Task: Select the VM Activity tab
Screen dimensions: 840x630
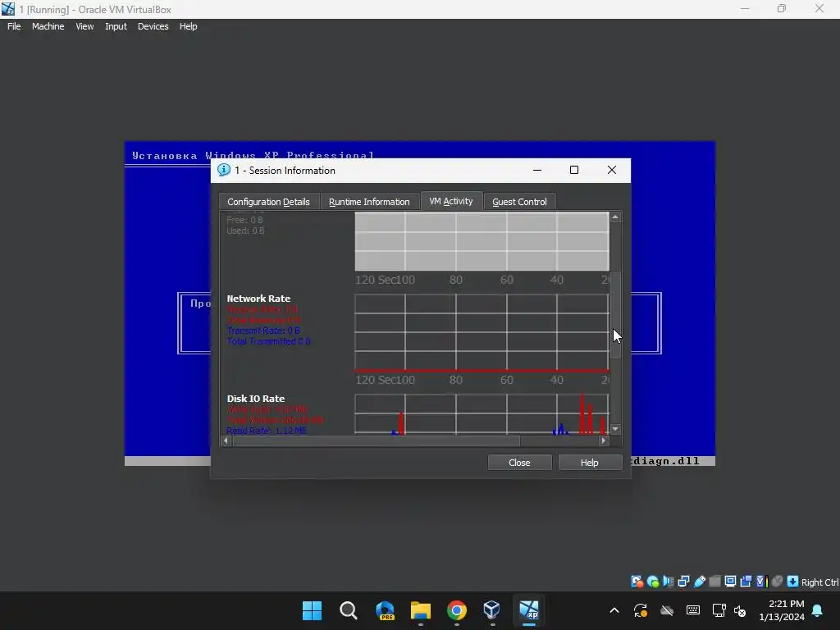Action: click(452, 201)
